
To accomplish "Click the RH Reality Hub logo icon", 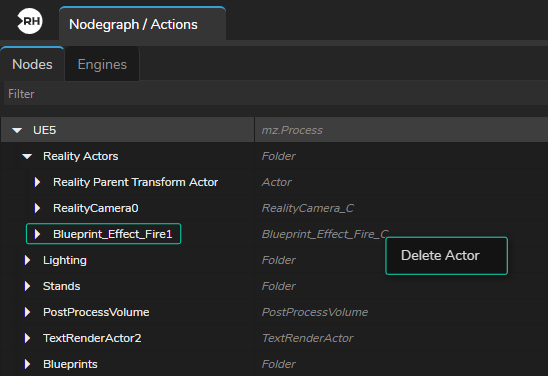I will tap(30, 21).
